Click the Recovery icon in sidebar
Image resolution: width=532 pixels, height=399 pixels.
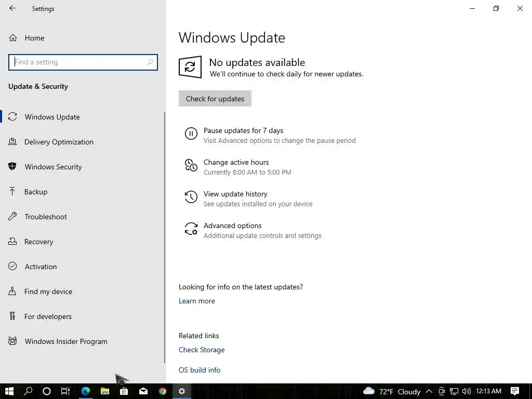(x=12, y=241)
